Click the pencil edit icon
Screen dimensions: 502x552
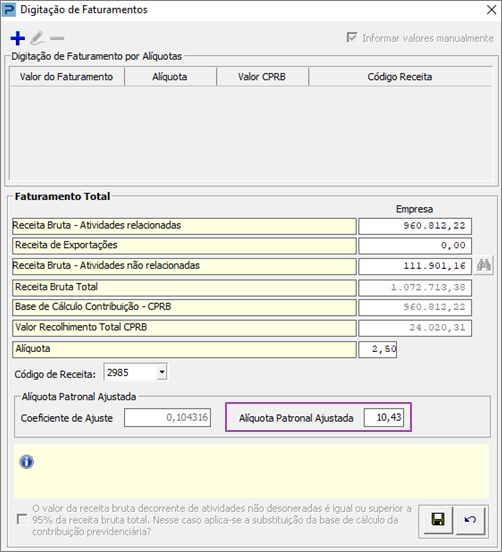(37, 38)
